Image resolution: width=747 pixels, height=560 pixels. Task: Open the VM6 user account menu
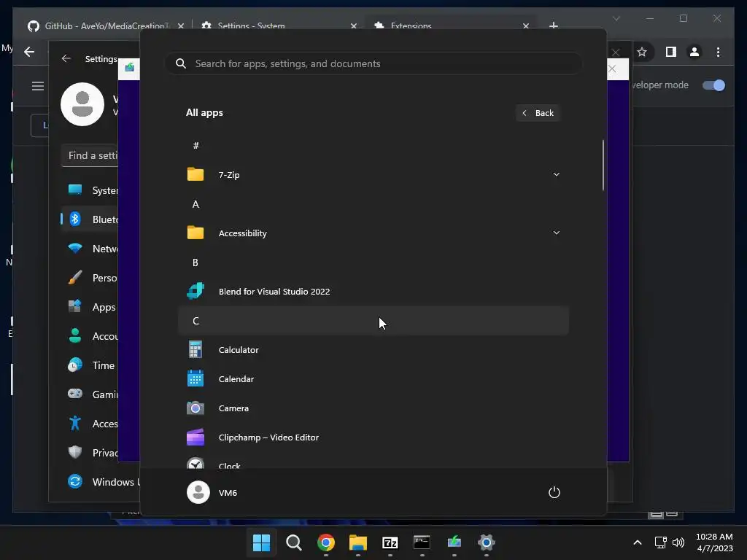click(x=212, y=492)
